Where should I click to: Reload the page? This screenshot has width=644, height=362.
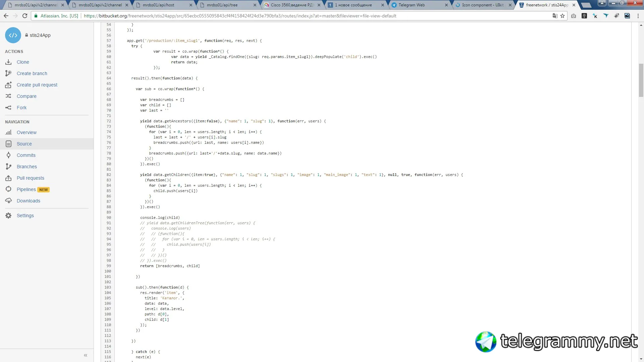click(25, 16)
